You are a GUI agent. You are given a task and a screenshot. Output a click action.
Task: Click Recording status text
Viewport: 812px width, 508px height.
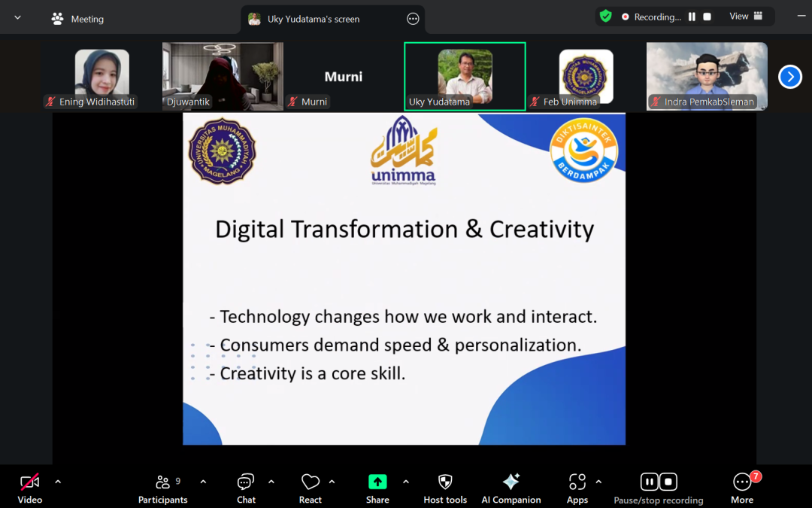(x=658, y=17)
